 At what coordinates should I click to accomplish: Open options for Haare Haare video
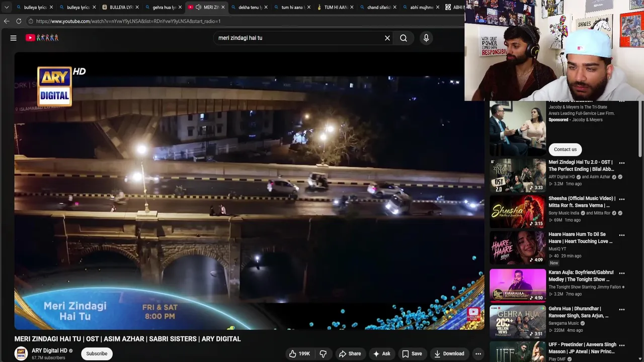click(622, 235)
